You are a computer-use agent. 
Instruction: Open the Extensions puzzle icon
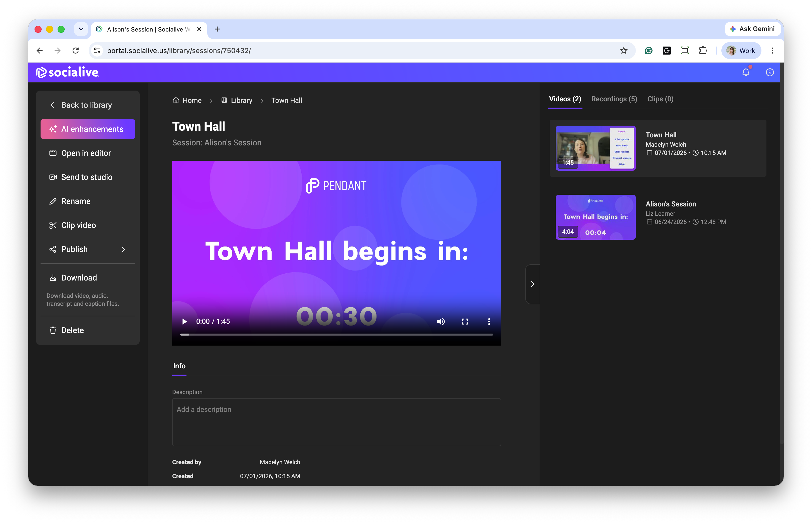tap(703, 51)
